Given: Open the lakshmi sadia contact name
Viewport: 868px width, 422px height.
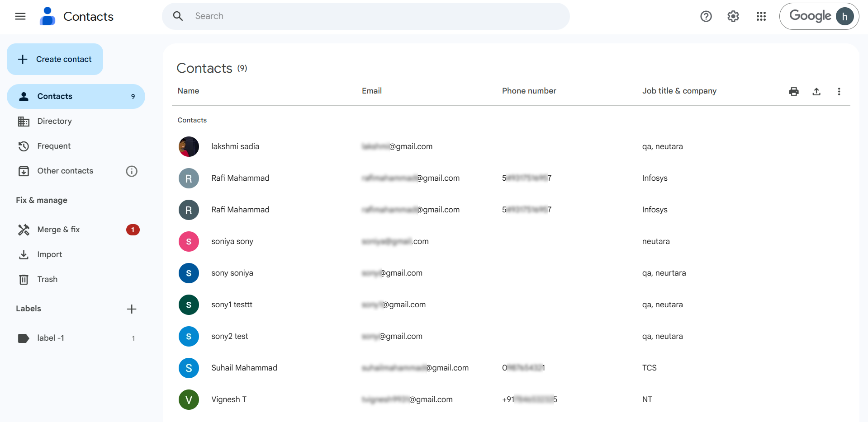Looking at the screenshot, I should 235,146.
